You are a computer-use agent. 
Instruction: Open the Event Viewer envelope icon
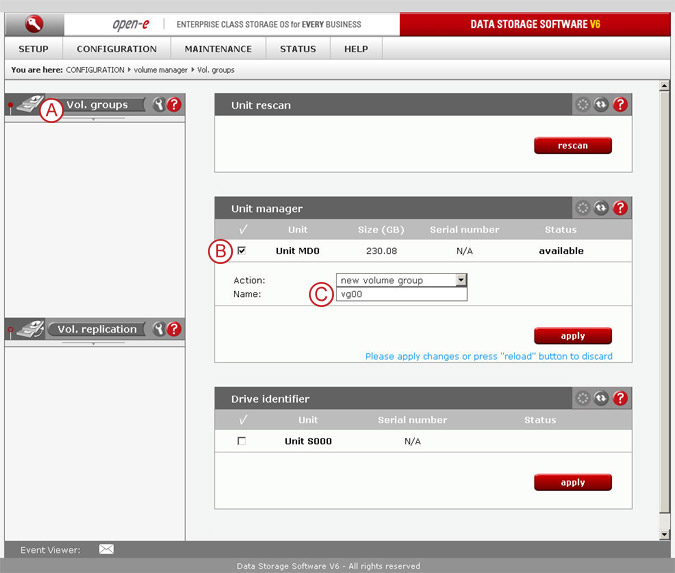pyautogui.click(x=106, y=549)
